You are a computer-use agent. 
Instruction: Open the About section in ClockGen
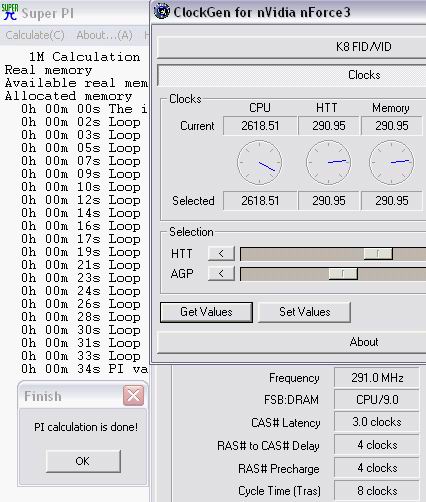click(291, 342)
